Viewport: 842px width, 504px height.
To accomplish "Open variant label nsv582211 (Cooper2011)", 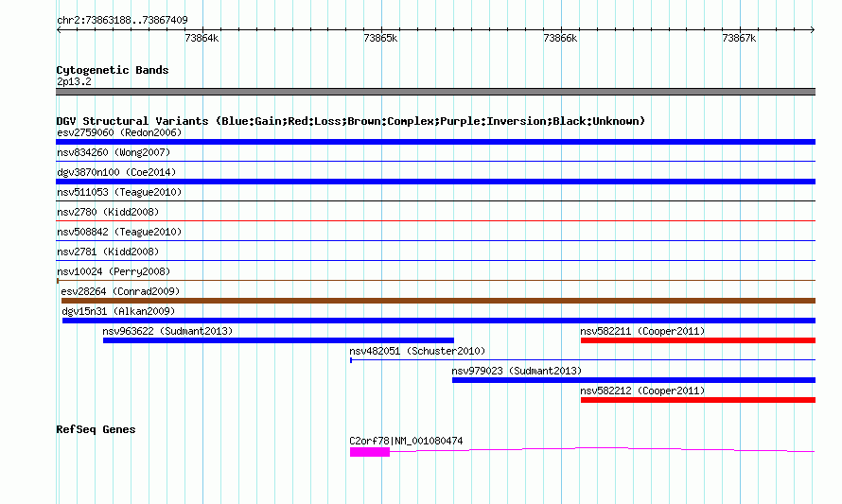I will click(642, 331).
